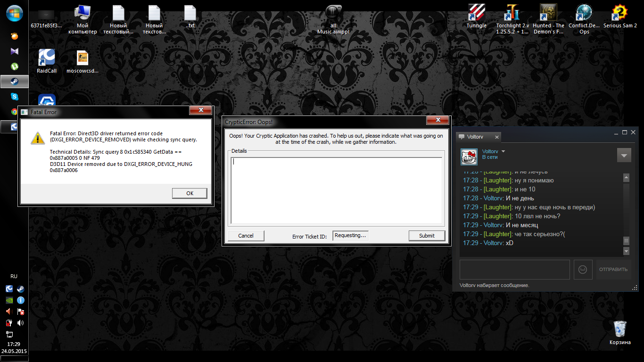644x362 pixels.
Task: Open the 6371fe85f3... desktop file
Action: pyautogui.click(x=46, y=19)
